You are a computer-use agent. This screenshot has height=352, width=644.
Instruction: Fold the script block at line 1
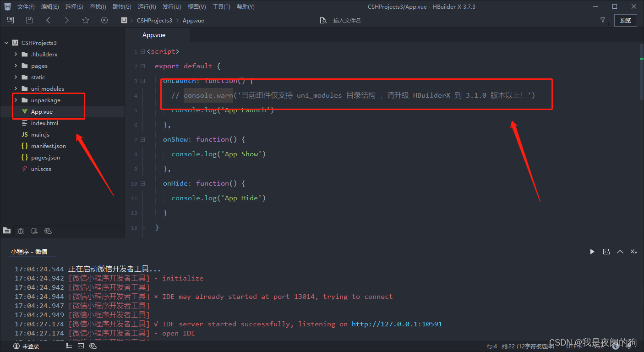[142, 52]
